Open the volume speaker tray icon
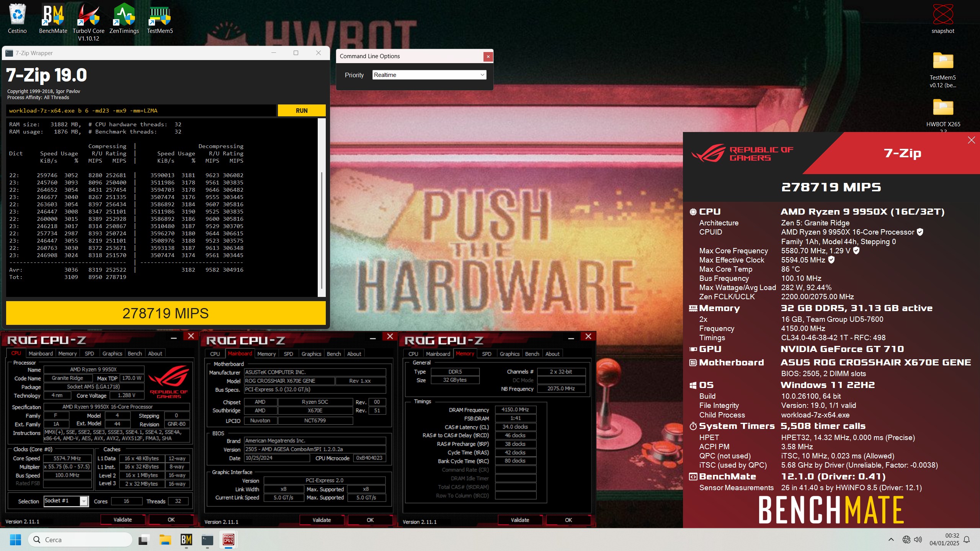The image size is (980, 551). (918, 540)
